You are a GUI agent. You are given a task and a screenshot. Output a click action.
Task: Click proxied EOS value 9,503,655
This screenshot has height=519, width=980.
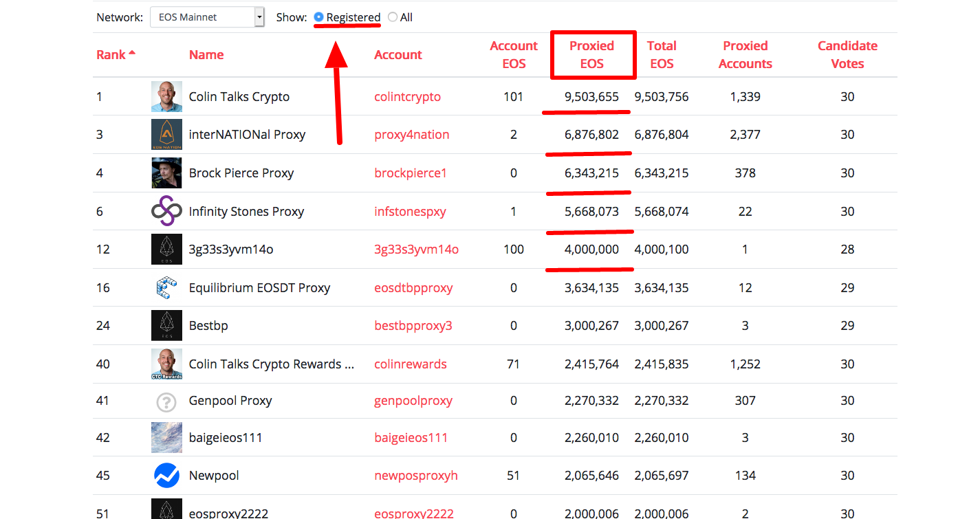tap(591, 97)
